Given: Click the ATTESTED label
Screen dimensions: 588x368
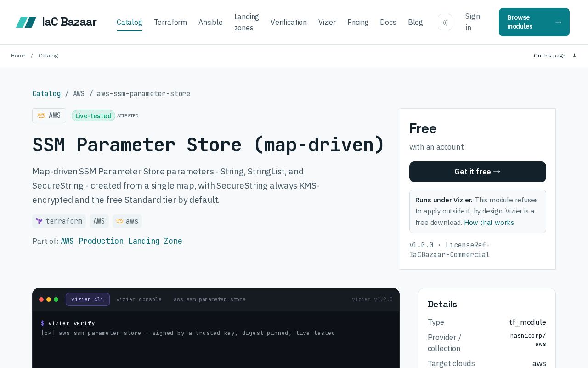Looking at the screenshot, I should 128,116.
